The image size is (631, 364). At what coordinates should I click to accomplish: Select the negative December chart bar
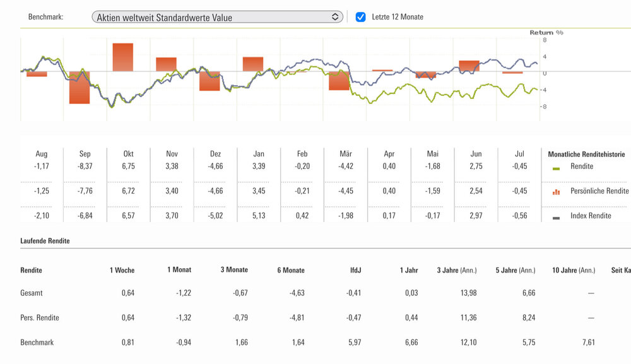click(209, 81)
